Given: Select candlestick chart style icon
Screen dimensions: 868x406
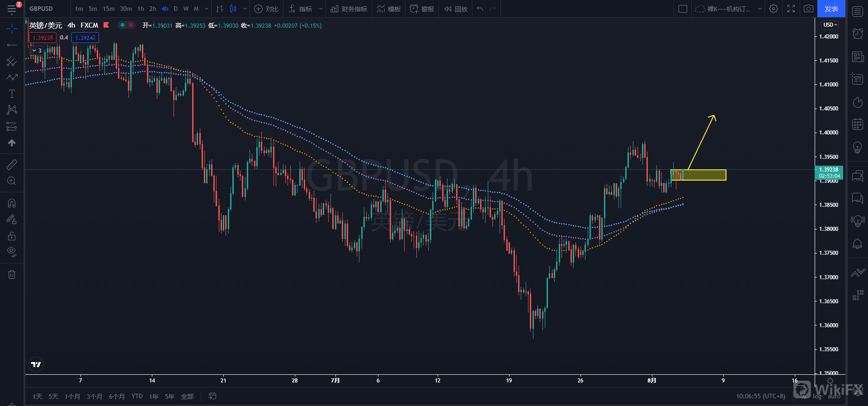Looking at the screenshot, I should (x=233, y=9).
